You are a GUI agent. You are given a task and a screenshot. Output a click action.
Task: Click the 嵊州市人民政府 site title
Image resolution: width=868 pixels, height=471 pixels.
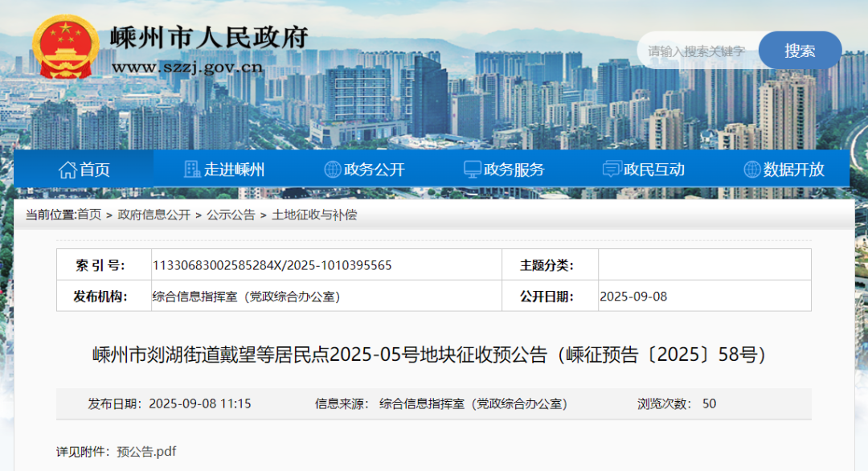[209, 37]
